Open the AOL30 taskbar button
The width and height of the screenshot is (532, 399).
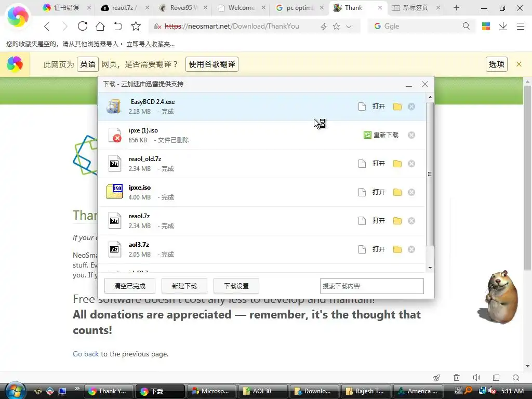click(263, 391)
